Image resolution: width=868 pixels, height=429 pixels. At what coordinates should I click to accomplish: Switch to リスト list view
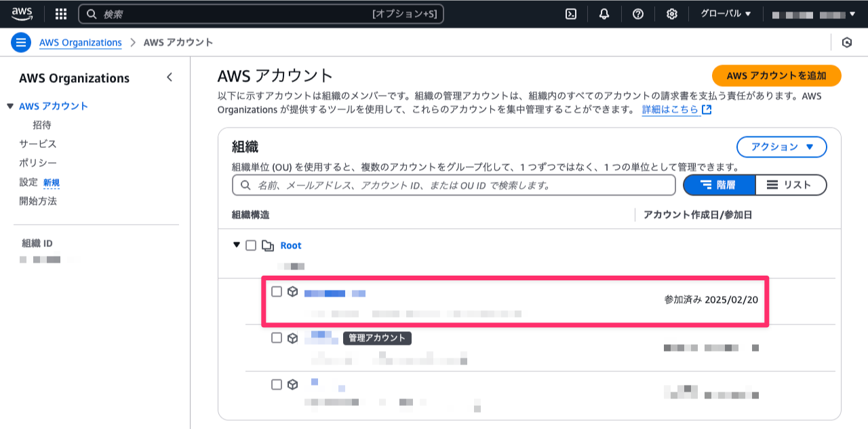coord(791,185)
